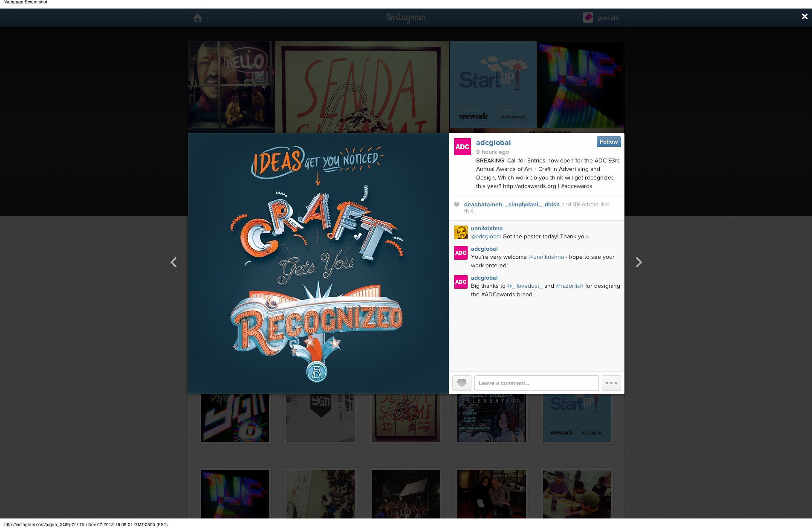
Task: Go to previous photo with left arrow
Action: coord(173,262)
